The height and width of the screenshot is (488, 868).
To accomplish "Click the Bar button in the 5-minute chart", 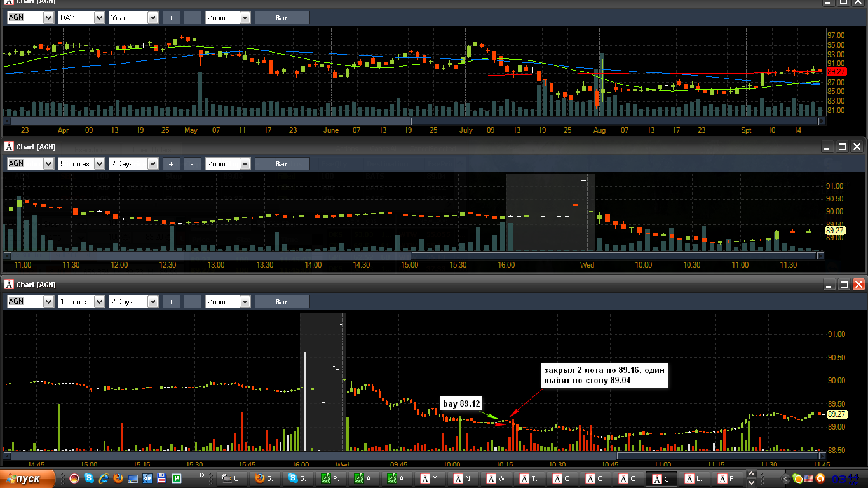I will [282, 164].
